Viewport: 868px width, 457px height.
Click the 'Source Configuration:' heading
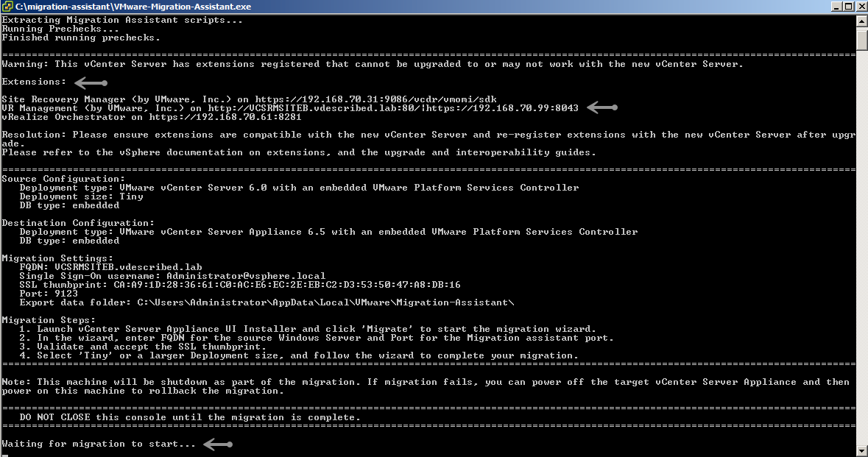(x=63, y=180)
